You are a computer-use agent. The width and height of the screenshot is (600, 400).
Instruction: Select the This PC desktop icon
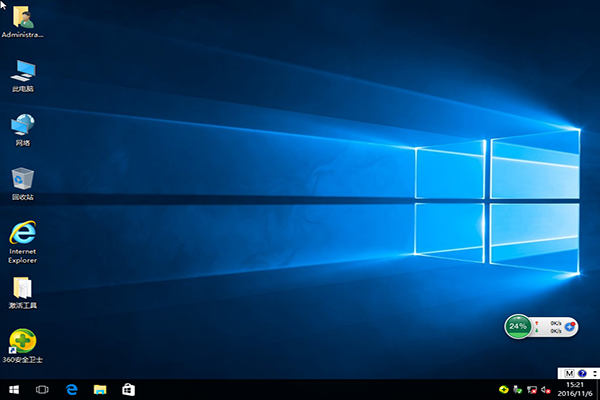point(22,72)
